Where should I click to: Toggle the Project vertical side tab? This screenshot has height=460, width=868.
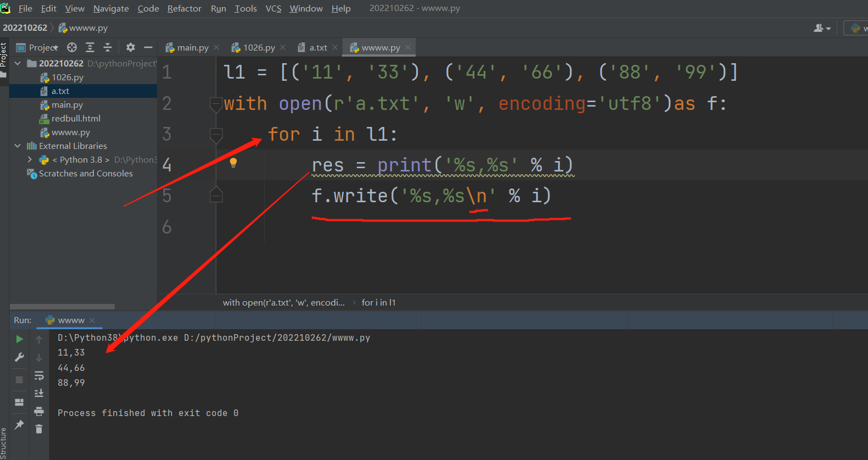(x=4, y=59)
